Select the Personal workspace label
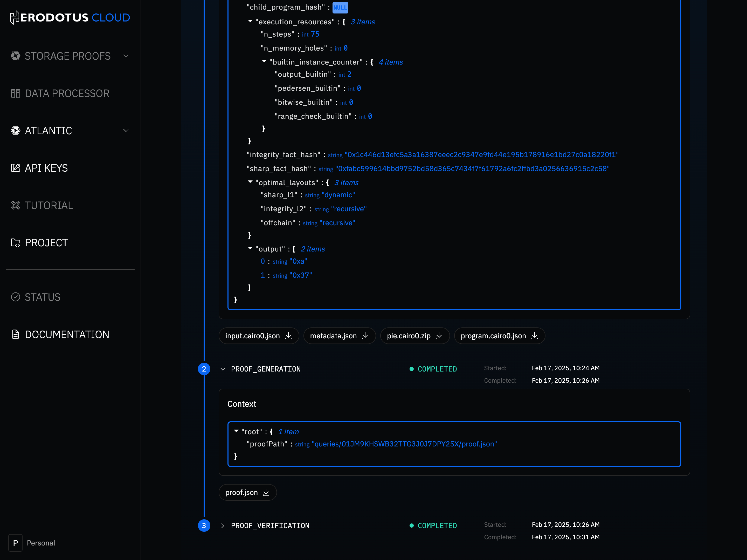Viewport: 747px width, 560px height. pyautogui.click(x=41, y=543)
